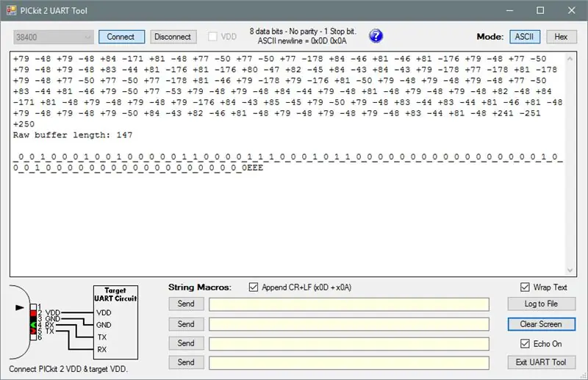Click the black pin 1 arrow marker
The width and height of the screenshot is (588, 380).
[x=20, y=307]
